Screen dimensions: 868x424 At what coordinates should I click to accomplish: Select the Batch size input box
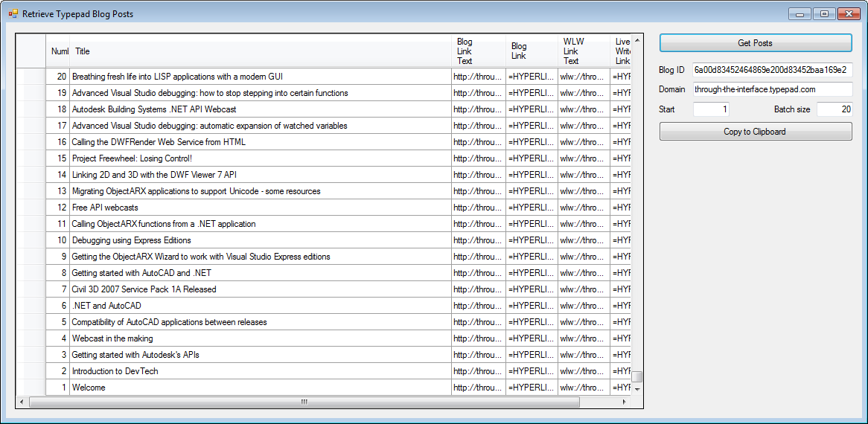coord(834,109)
